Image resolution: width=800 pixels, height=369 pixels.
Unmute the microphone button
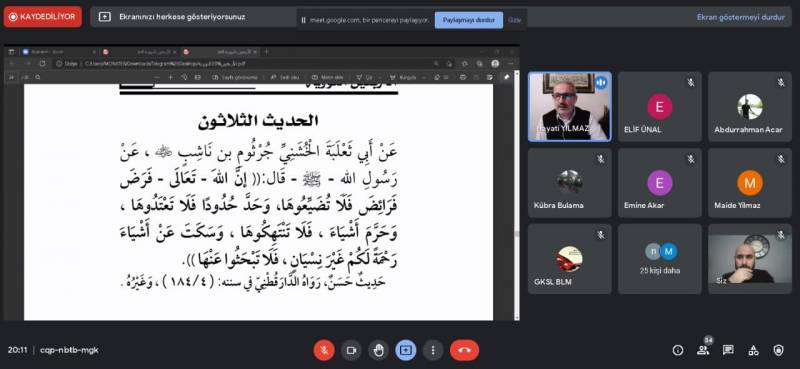pos(323,350)
